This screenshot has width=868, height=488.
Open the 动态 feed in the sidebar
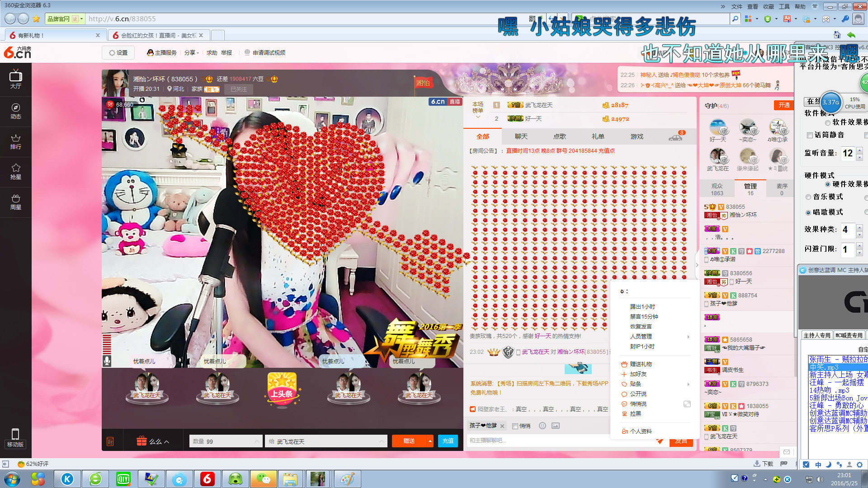tap(16, 111)
